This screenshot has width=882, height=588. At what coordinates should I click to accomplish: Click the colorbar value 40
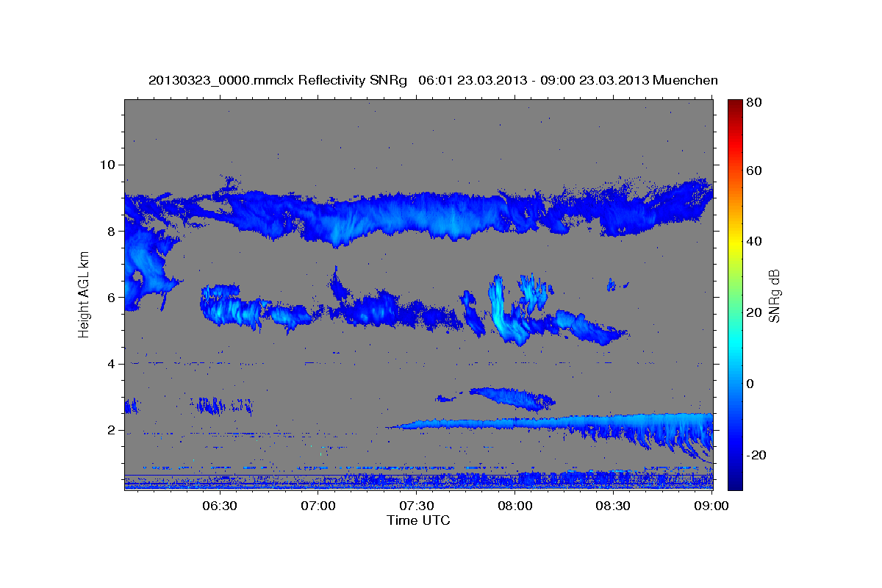click(756, 242)
